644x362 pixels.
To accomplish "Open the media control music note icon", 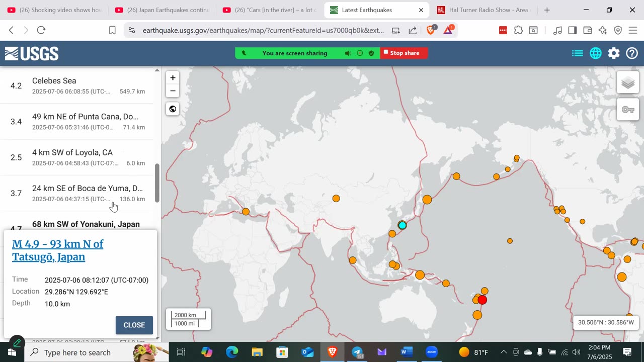I will coord(557,30).
